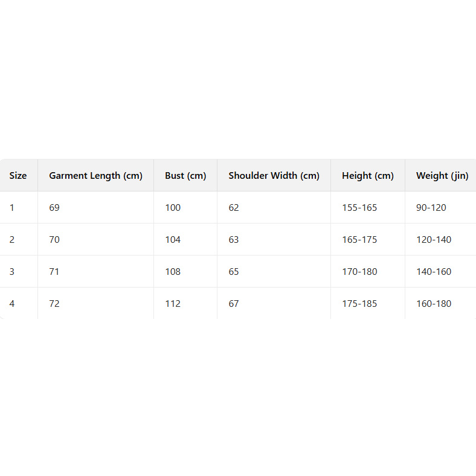The height and width of the screenshot is (476, 476).
Task: Select garment length value 70
Action: pyautogui.click(x=54, y=240)
